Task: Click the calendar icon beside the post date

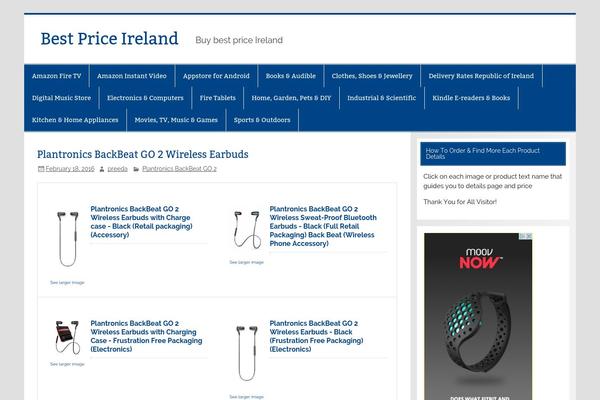Action: [41, 169]
